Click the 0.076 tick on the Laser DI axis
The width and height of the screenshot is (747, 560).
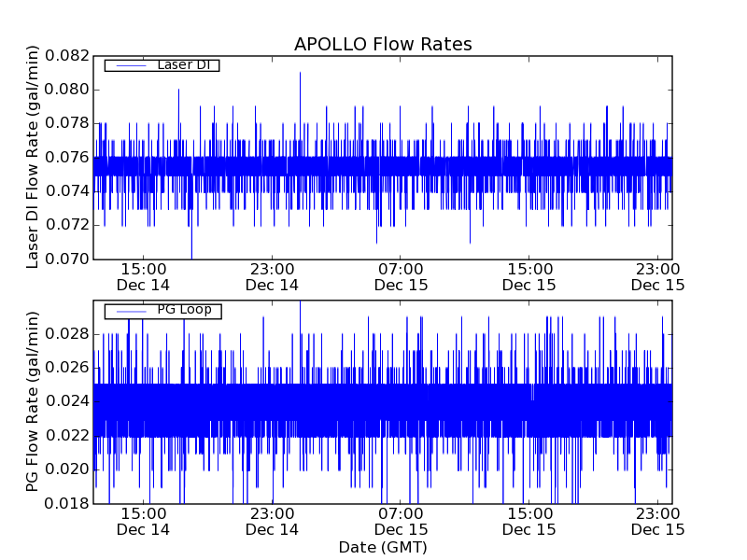[x=64, y=158]
